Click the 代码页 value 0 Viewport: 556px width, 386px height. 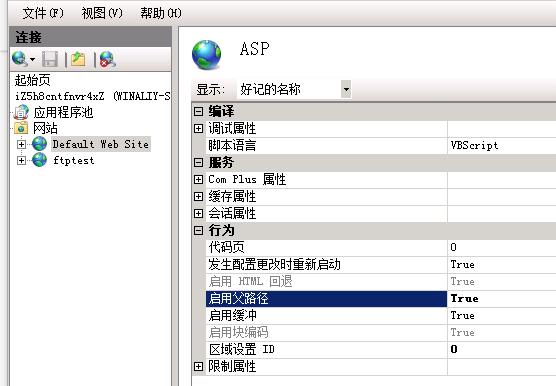(x=501, y=247)
